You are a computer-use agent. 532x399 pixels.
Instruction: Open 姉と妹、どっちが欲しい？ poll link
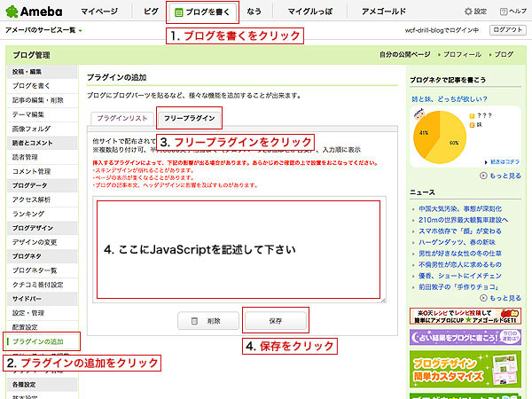click(x=450, y=98)
